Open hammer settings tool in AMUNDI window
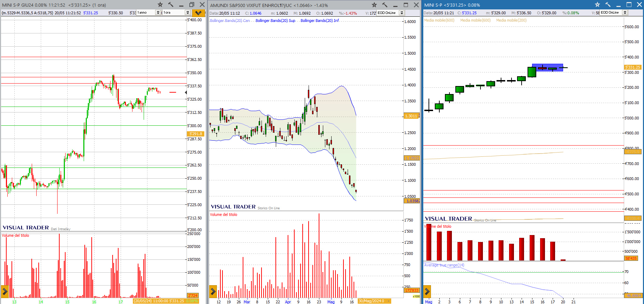Image resolution: width=644 pixels, height=304 pixels. pos(385,5)
